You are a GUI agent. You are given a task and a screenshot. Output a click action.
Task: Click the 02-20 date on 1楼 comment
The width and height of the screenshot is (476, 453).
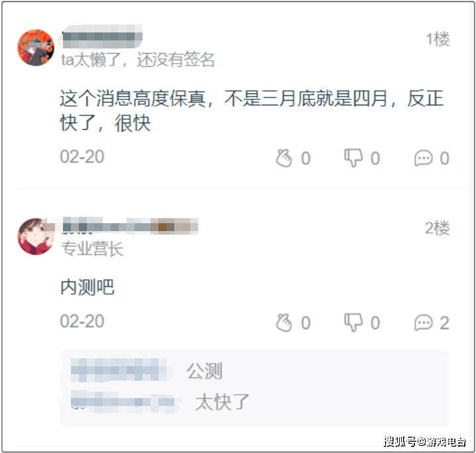coord(82,157)
